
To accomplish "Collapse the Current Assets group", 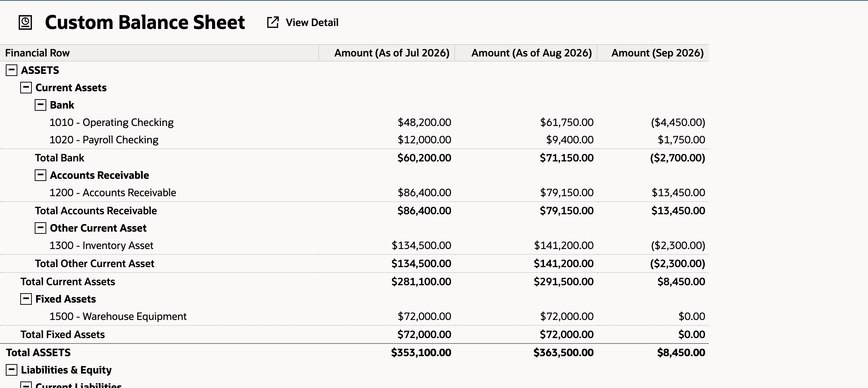I will pyautogui.click(x=26, y=88).
